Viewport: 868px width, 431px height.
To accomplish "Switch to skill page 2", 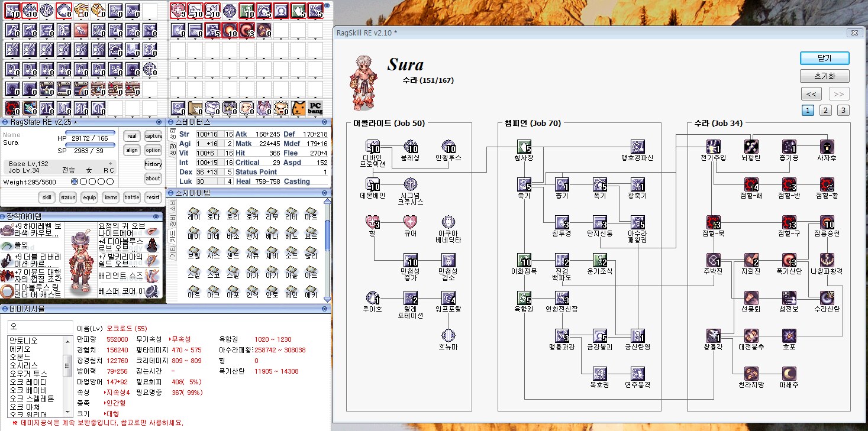I will pos(825,111).
